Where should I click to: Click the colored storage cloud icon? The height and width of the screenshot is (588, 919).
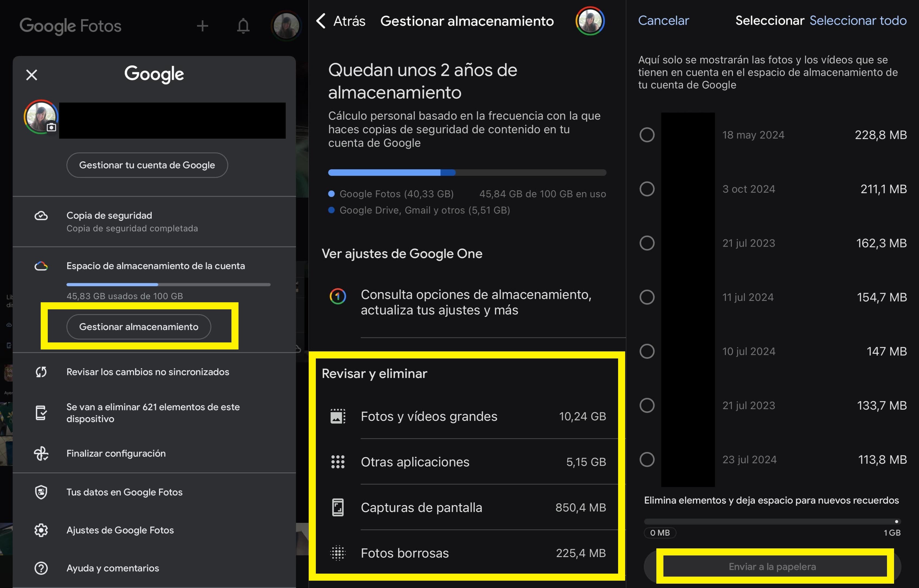click(x=41, y=266)
